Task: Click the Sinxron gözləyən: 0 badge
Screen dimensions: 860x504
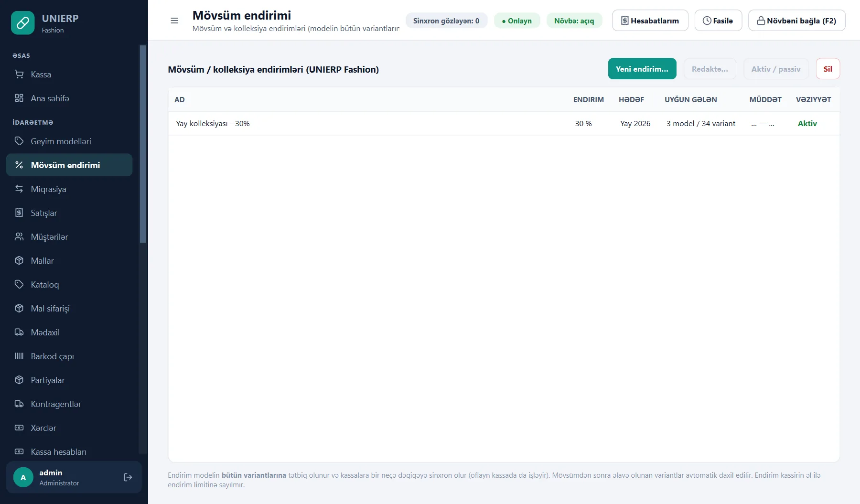Action: click(446, 21)
